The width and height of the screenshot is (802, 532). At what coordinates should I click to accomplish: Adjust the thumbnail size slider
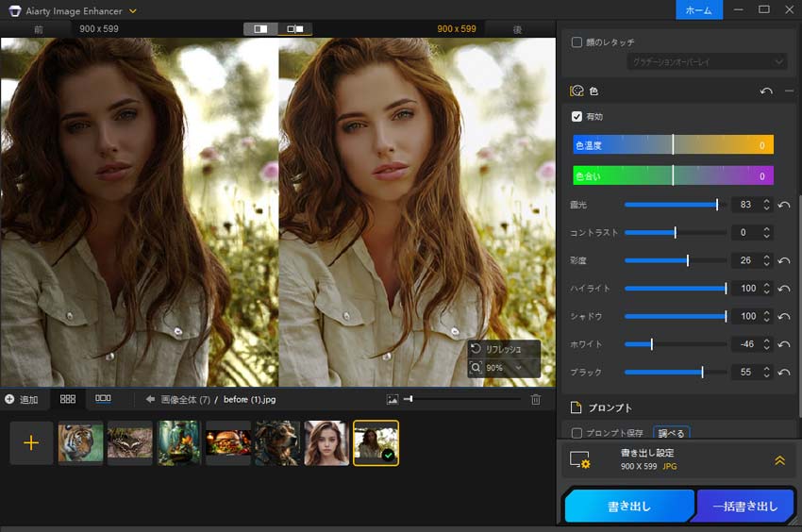(x=462, y=399)
